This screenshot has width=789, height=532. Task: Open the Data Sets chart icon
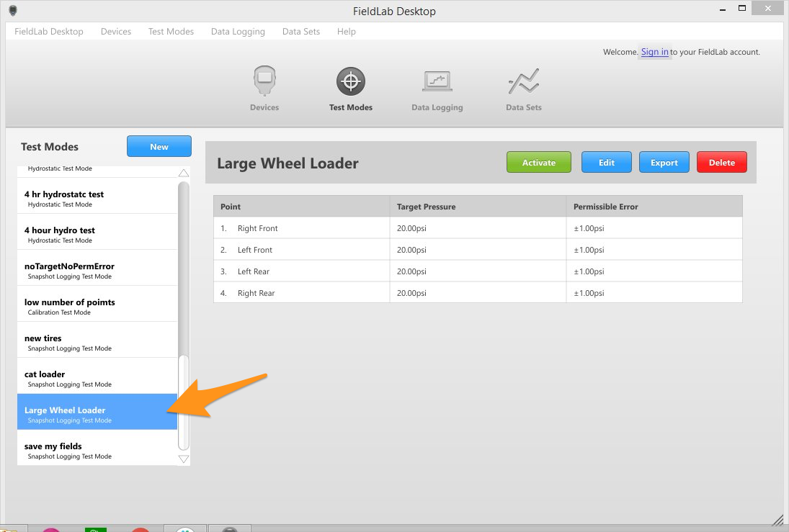click(523, 81)
